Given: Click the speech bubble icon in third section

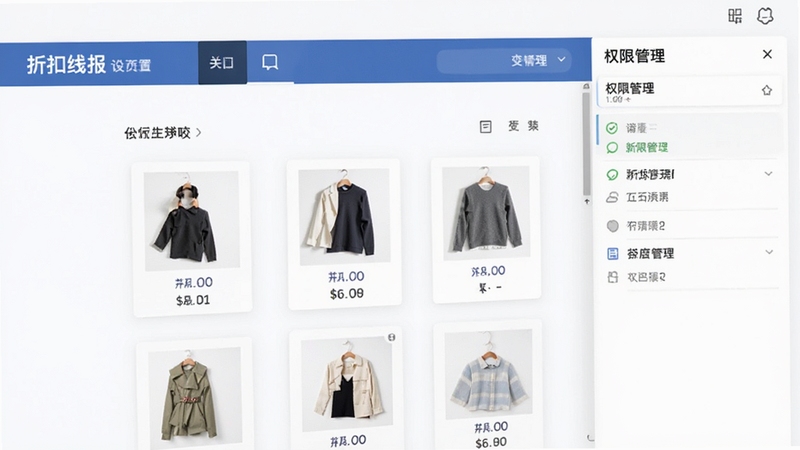Looking at the screenshot, I should 612,175.
